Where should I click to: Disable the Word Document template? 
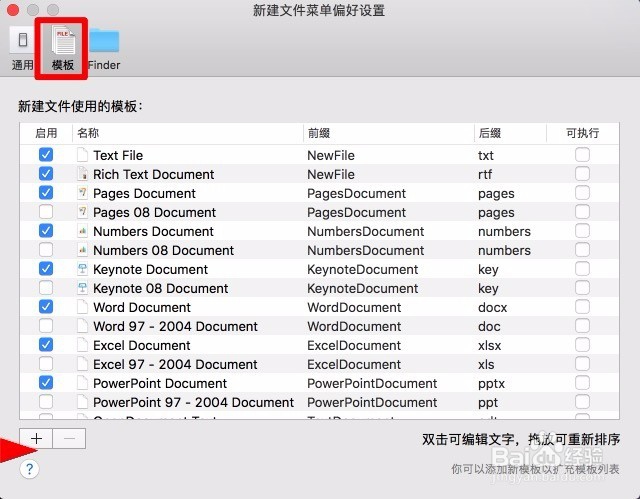pyautogui.click(x=46, y=306)
